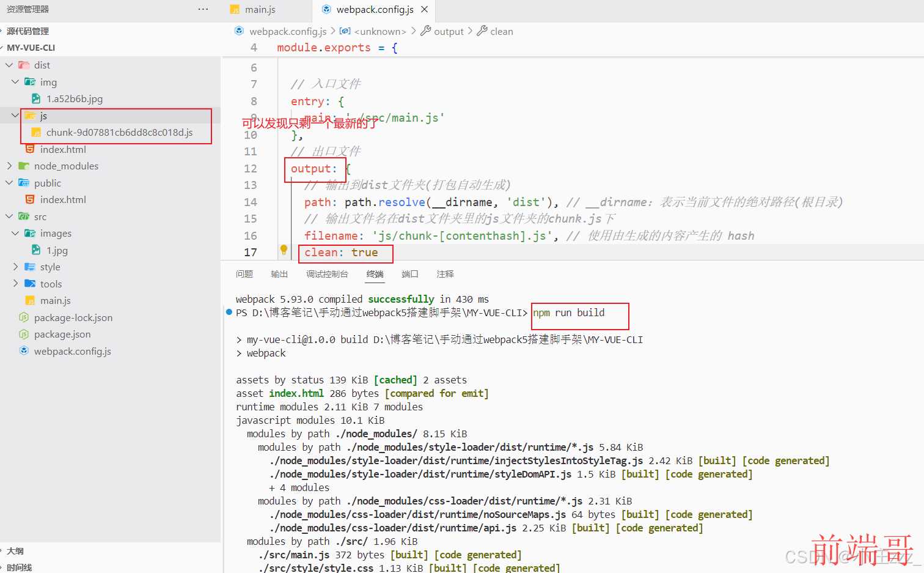Screen dimensions: 924x573
Task: Open main.js under the src folder
Action: 56,300
